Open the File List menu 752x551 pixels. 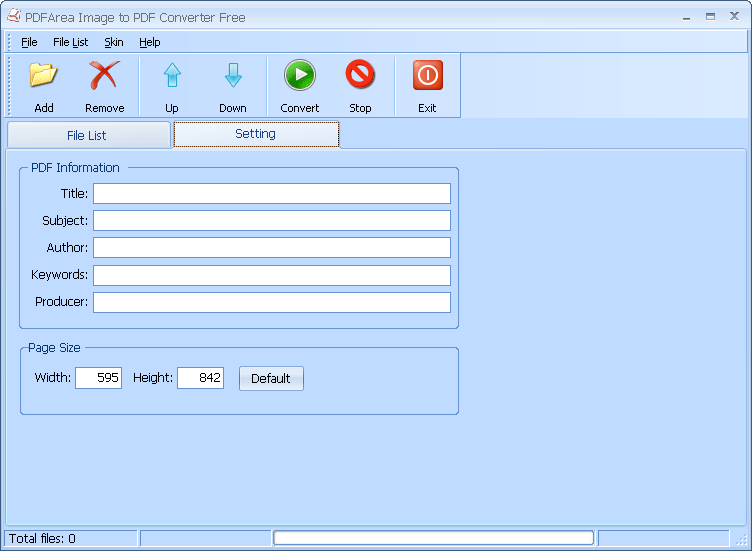[70, 42]
